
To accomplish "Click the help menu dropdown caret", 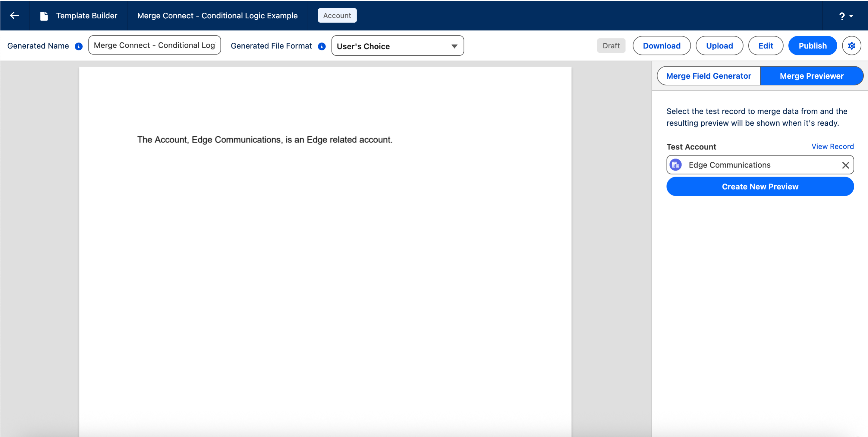I will coord(851,16).
